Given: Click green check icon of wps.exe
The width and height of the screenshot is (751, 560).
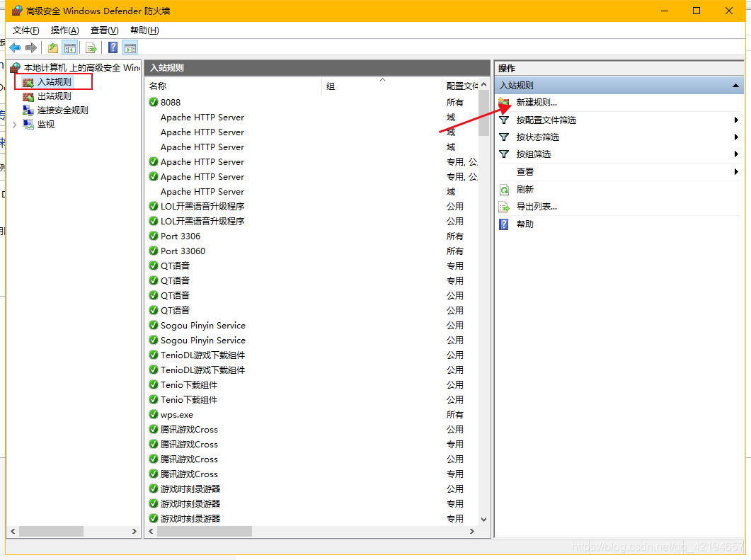Looking at the screenshot, I should click(x=154, y=414).
